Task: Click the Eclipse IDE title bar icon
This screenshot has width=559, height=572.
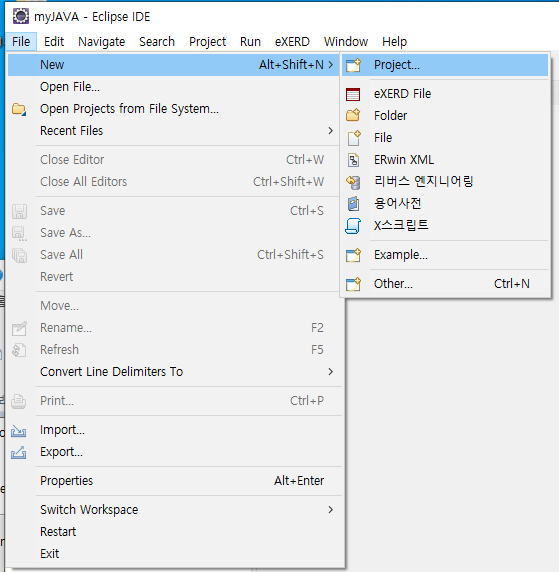Action: click(x=20, y=16)
